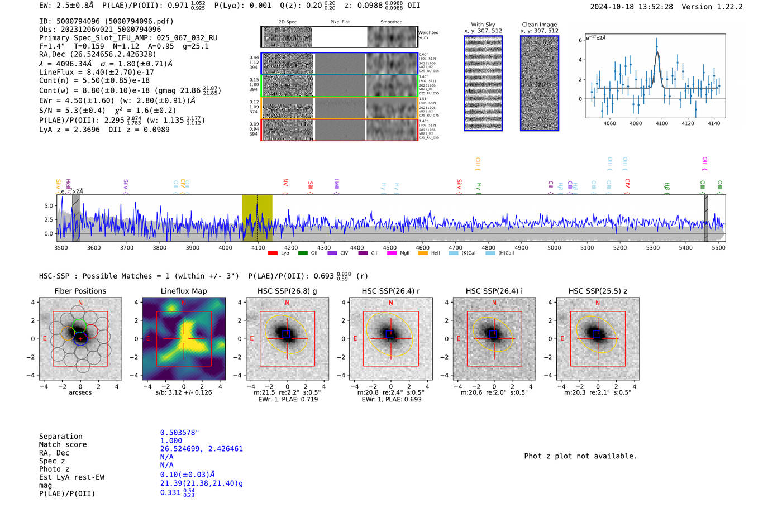Click the m:20.3 re:2.1" caption under z image
Image resolution: width=782 pixels, height=532 pixels.
[x=598, y=392]
